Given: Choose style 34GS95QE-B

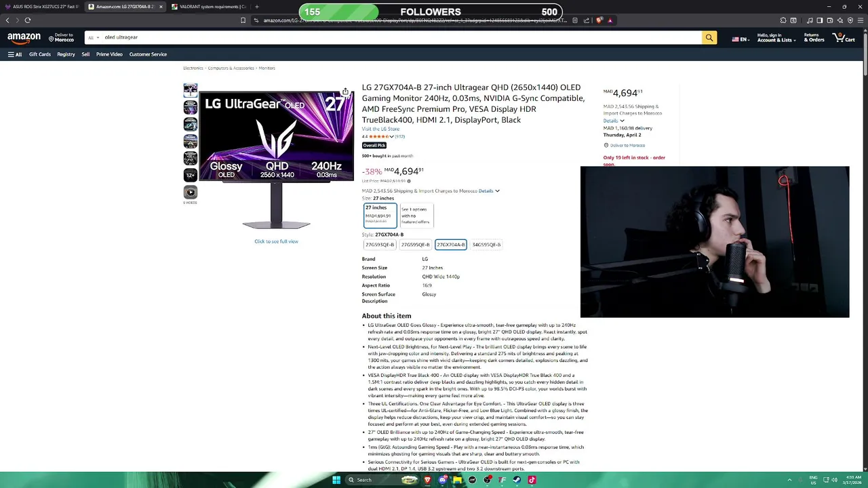Looking at the screenshot, I should (486, 245).
